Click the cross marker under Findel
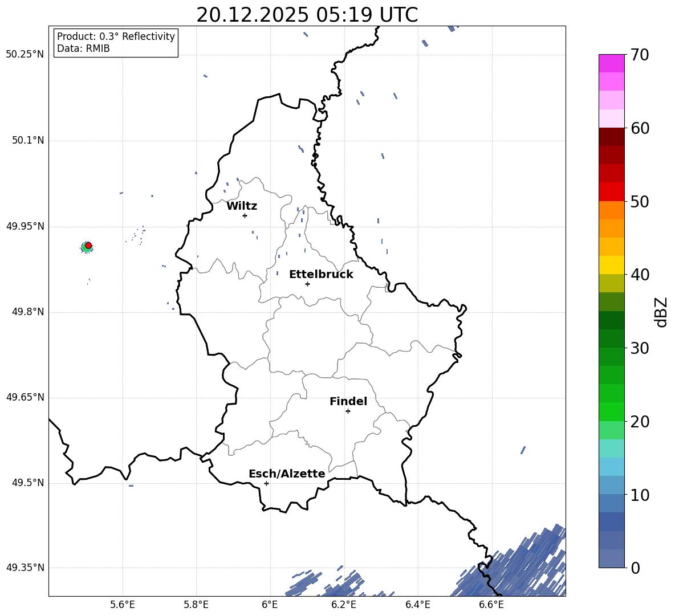675x616 pixels. [x=348, y=411]
